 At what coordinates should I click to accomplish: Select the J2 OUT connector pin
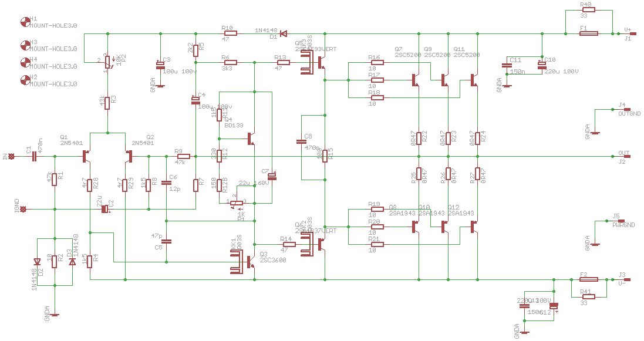[x=627, y=156]
